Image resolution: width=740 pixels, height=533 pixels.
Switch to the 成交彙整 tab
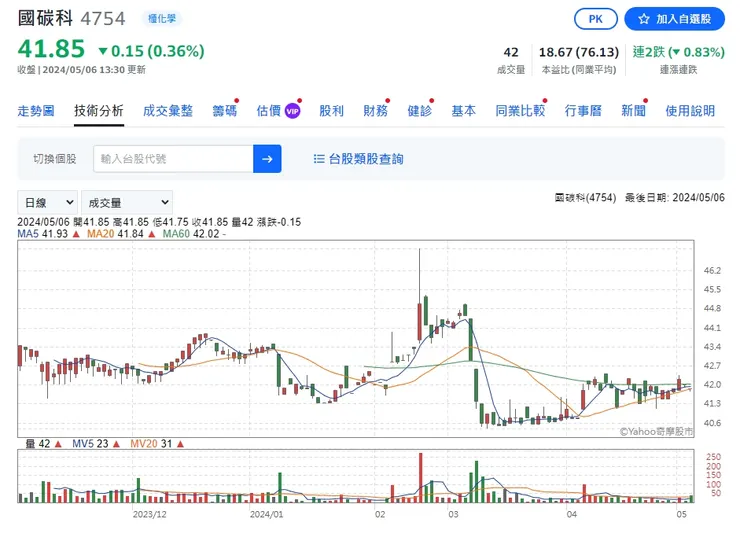(x=168, y=111)
